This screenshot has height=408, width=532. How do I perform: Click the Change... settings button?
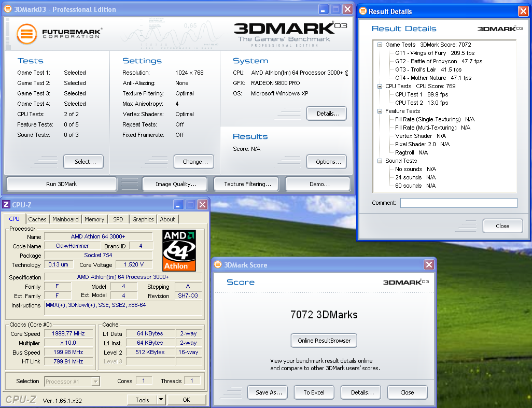[194, 162]
